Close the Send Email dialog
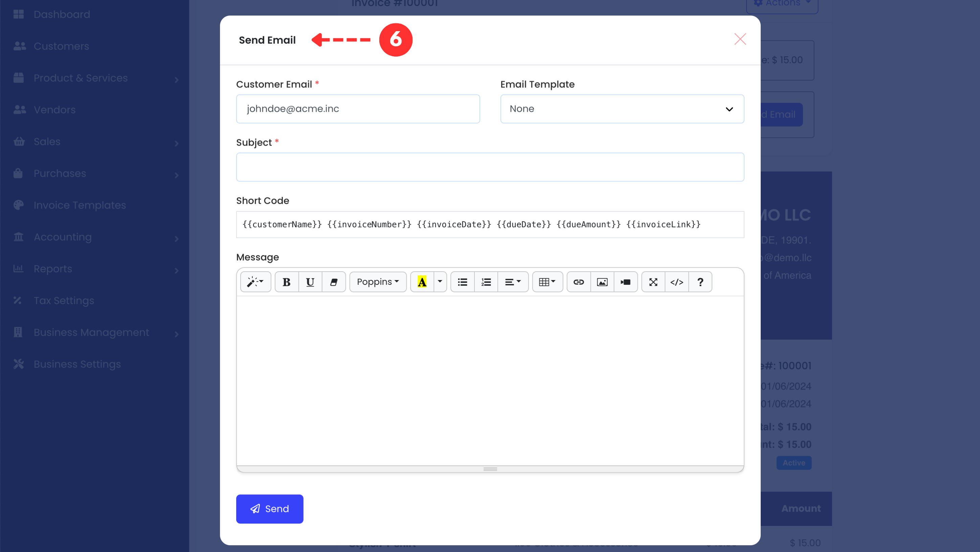The width and height of the screenshot is (980, 552). point(740,39)
